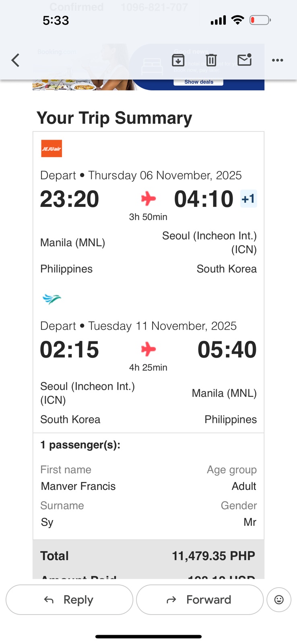Open the three-dot more options menu
Viewport: 297px width, 644px height.
click(x=277, y=60)
